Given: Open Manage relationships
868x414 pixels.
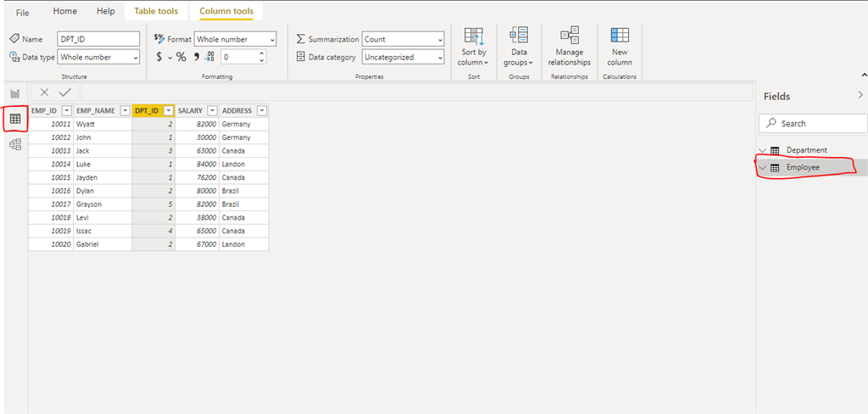Looking at the screenshot, I should (x=569, y=47).
